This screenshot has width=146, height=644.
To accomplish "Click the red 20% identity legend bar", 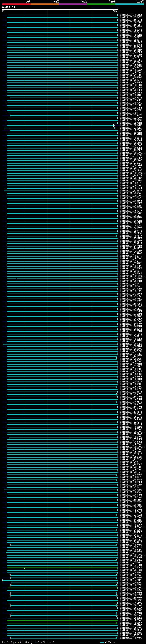I will [16, 4].
